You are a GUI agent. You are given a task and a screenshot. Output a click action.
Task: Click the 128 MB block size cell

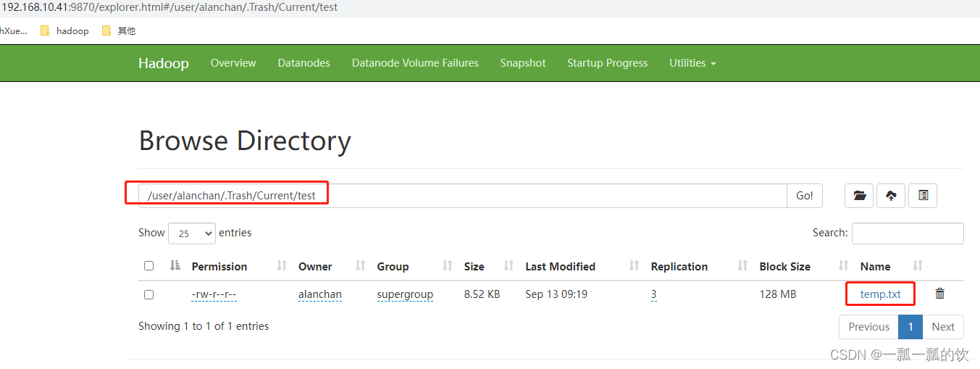pos(777,294)
